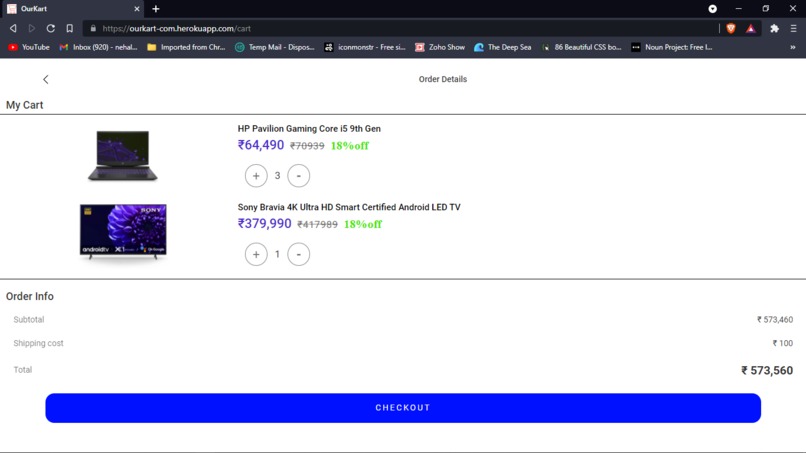Increase HP Pavilion laptop quantity
806x453 pixels.
click(x=256, y=176)
